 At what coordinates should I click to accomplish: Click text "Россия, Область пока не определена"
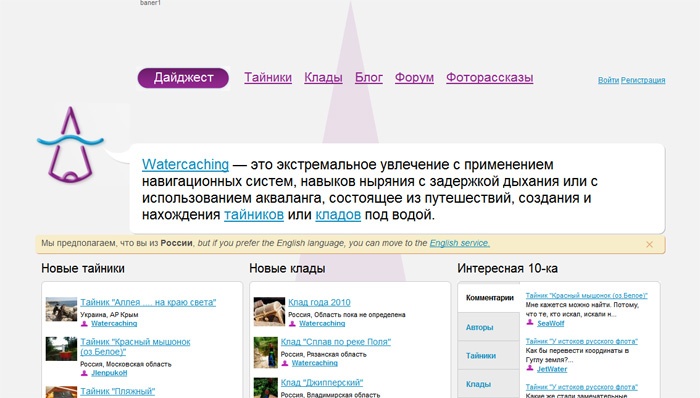(x=347, y=315)
